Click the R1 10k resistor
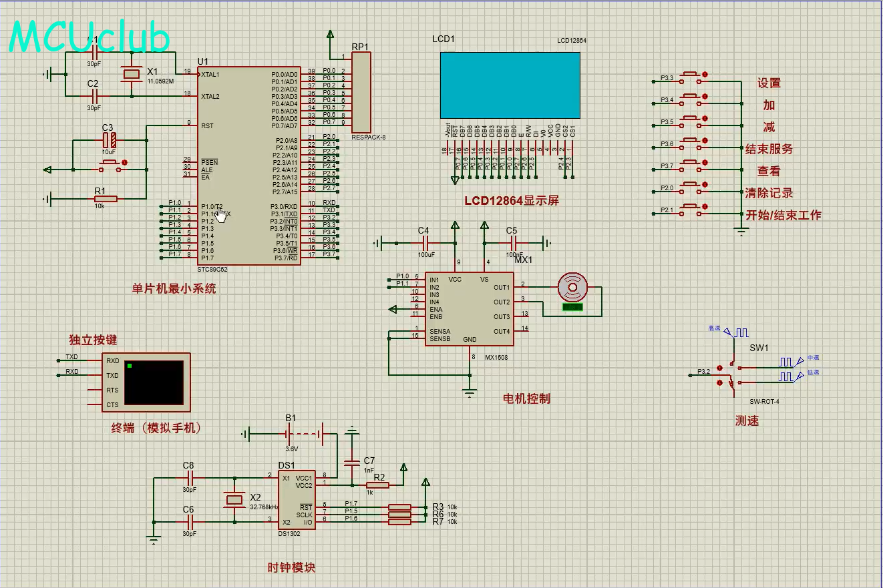The image size is (883, 588). pos(106,198)
